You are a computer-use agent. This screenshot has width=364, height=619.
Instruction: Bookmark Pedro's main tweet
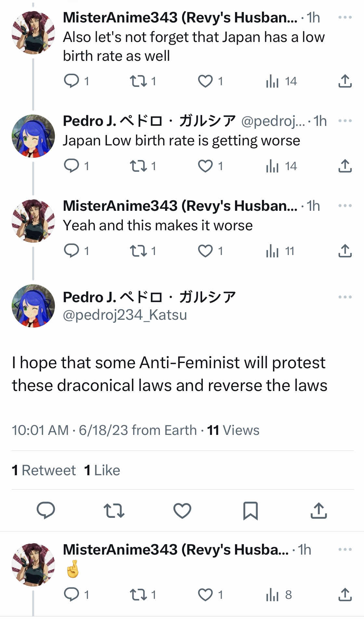click(x=250, y=510)
